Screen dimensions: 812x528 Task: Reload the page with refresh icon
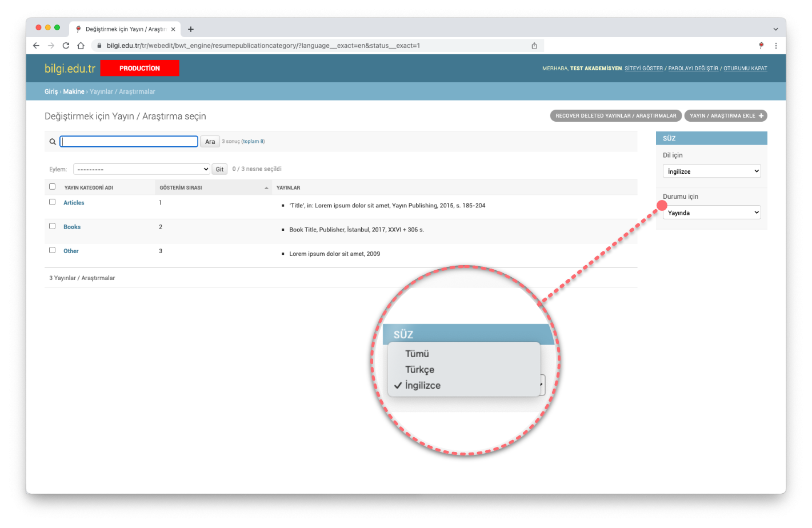coord(66,46)
